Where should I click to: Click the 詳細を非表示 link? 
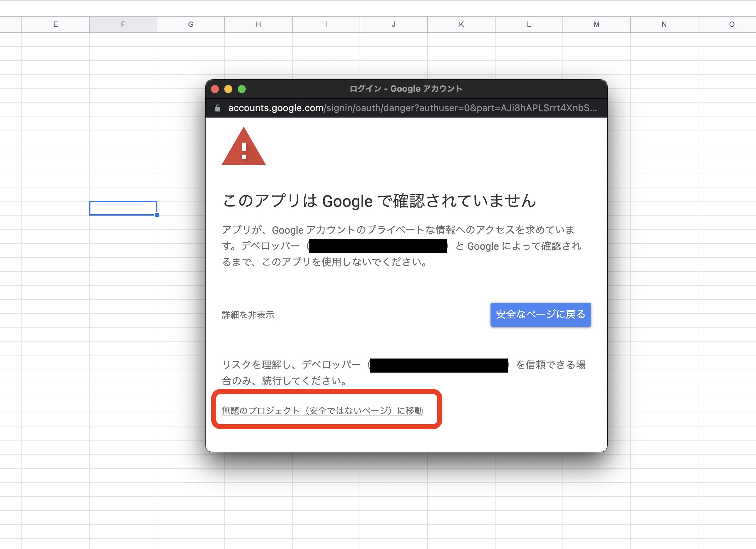pos(248,315)
